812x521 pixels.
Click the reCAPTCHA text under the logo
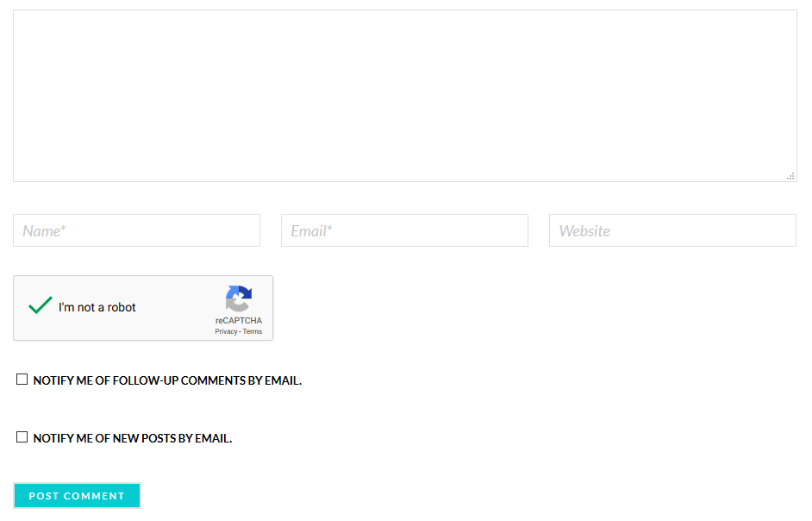(239, 321)
